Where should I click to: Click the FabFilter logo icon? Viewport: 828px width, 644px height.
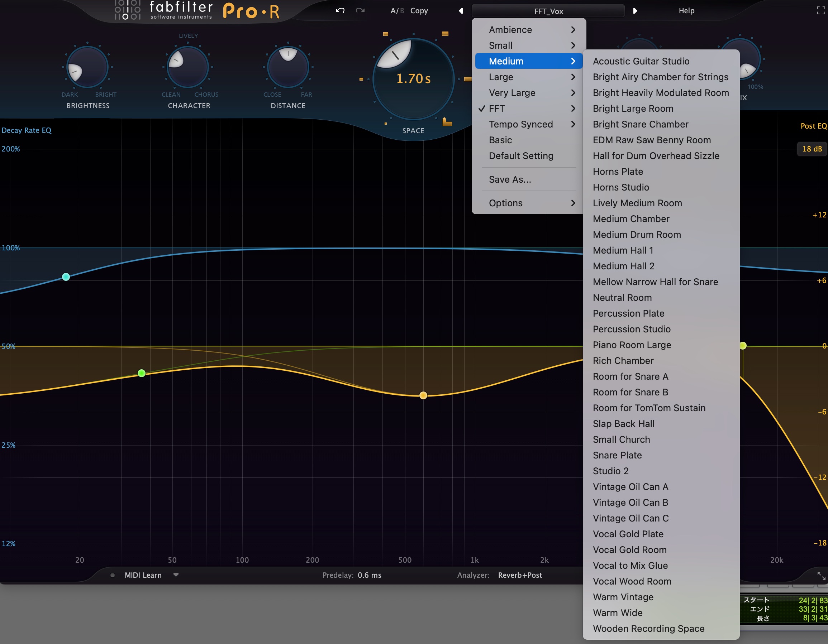[127, 10]
